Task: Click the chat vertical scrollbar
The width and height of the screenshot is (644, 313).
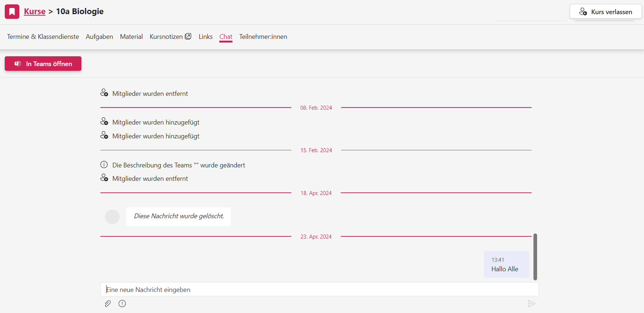Action: click(535, 256)
